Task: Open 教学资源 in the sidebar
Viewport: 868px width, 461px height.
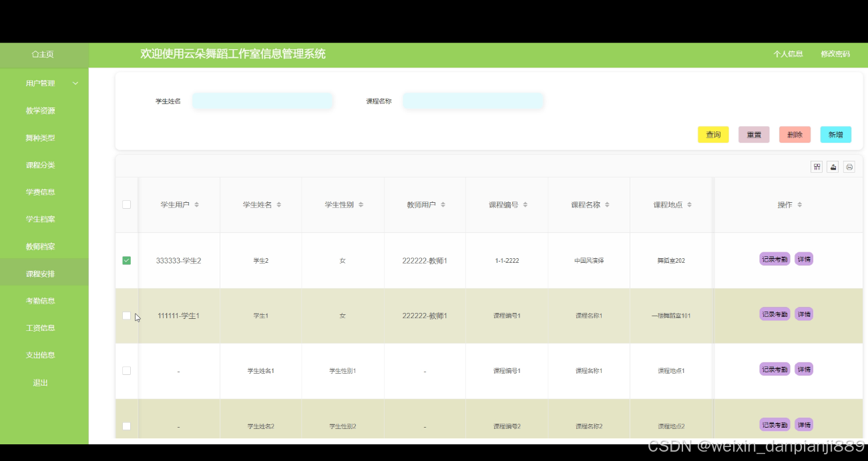Action: [44, 111]
